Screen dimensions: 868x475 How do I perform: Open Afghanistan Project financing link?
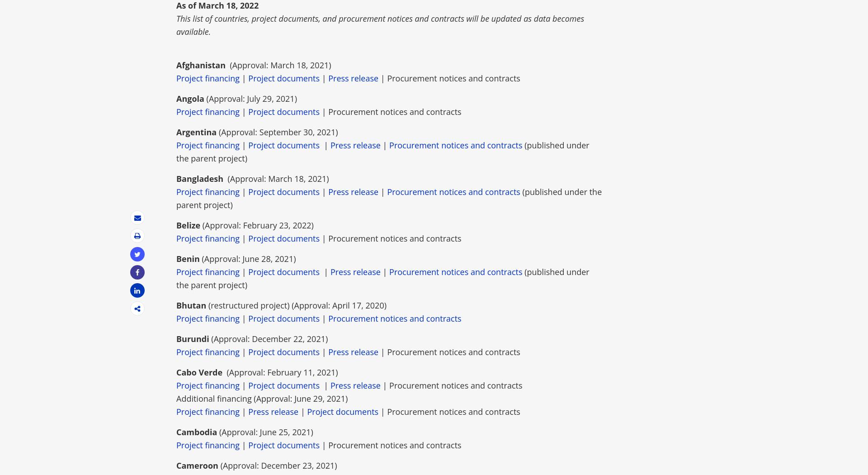coord(208,78)
